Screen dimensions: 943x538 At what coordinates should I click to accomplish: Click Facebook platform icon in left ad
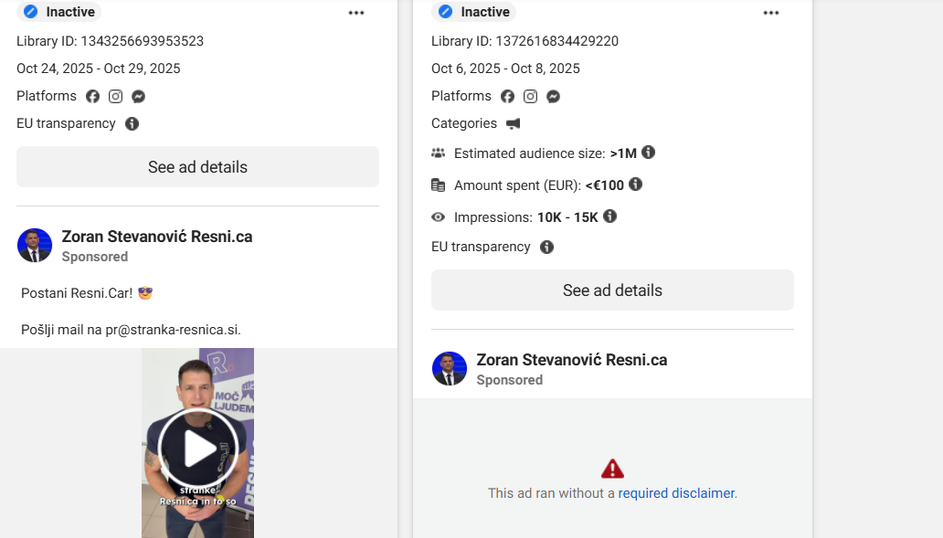[93, 97]
